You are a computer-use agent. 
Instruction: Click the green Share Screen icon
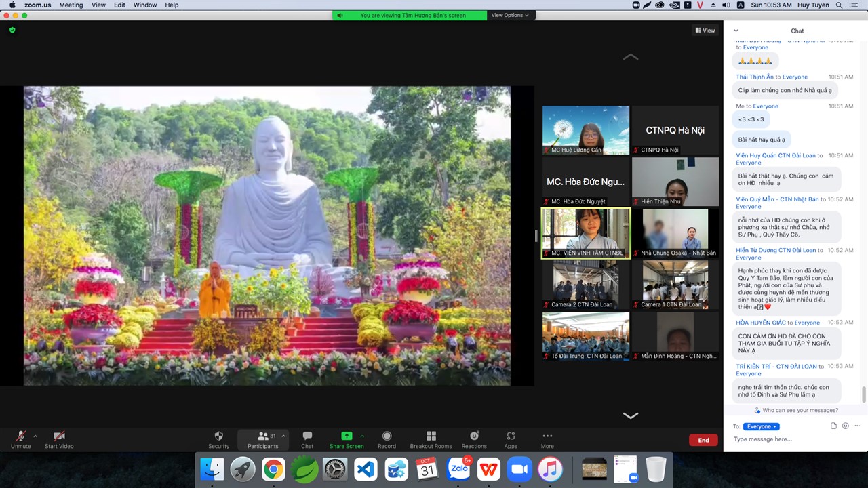click(x=347, y=436)
